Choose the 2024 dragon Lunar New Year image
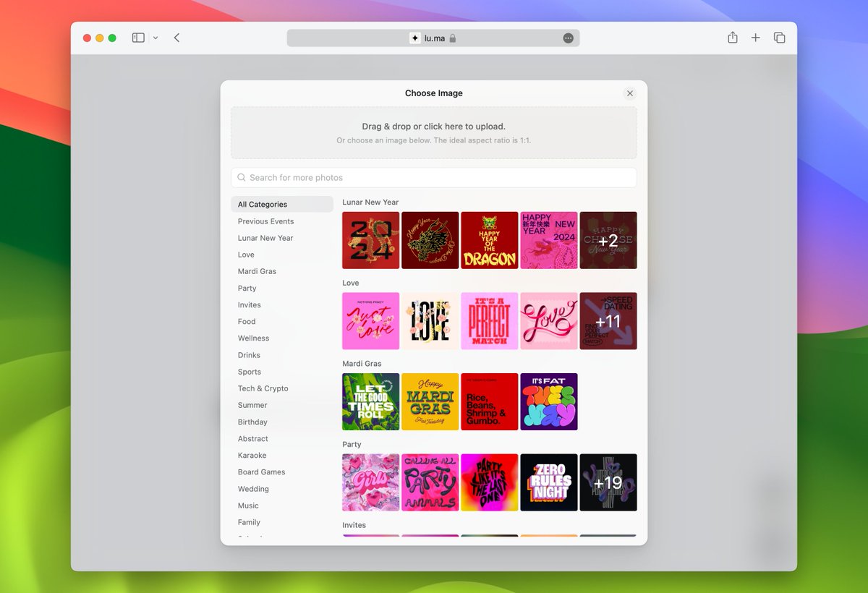Screen dimensions: 868x593 pos(371,240)
